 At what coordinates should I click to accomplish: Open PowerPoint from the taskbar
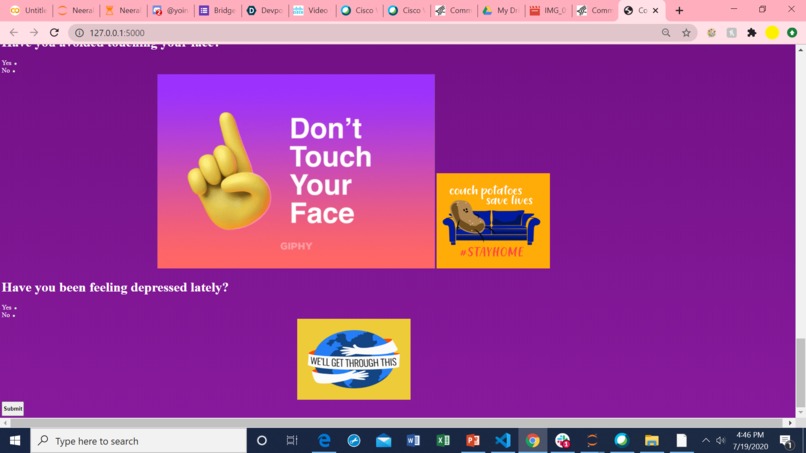pos(473,441)
